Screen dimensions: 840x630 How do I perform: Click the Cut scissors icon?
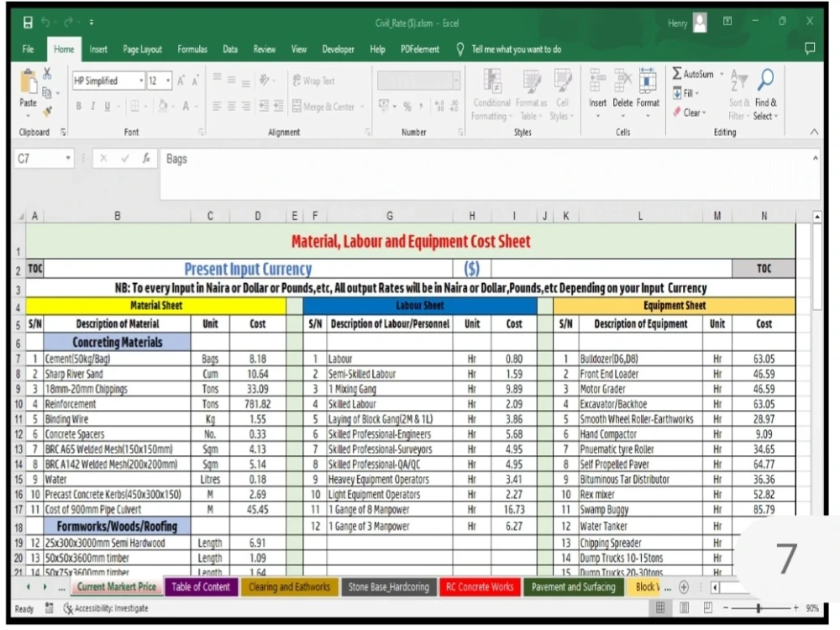click(47, 73)
